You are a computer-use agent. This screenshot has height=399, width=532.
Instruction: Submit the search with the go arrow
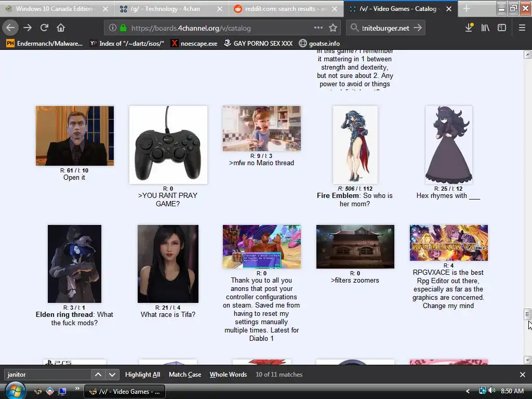pos(418,28)
